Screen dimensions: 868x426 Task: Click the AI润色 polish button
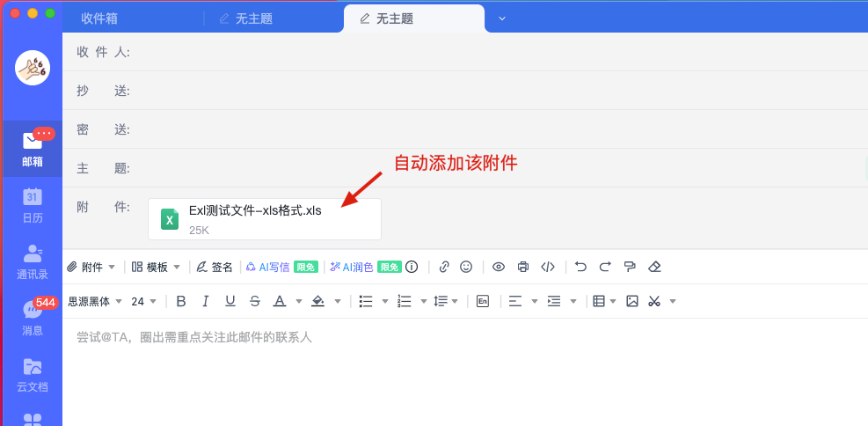coord(352,267)
